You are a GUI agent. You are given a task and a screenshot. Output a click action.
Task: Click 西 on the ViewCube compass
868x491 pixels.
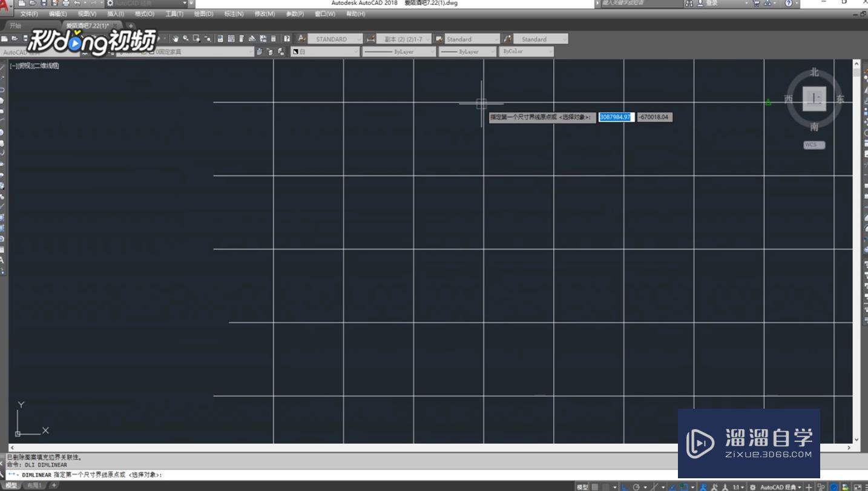click(789, 99)
